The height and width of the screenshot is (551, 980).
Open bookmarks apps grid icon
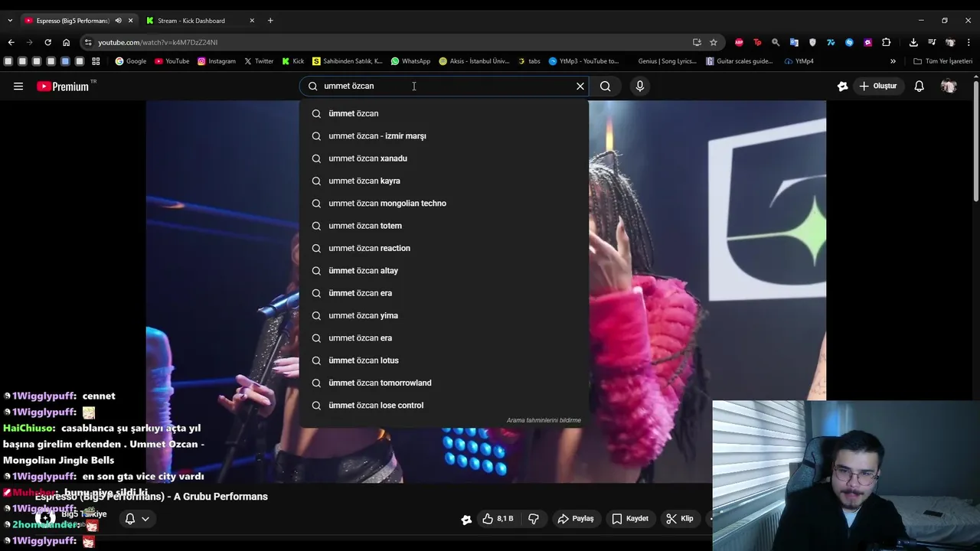96,61
